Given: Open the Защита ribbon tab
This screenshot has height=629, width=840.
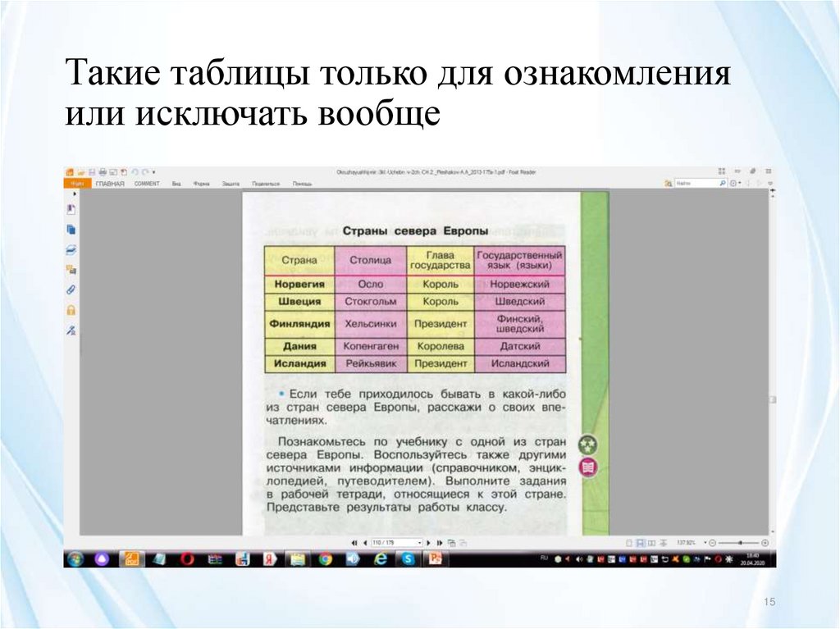Looking at the screenshot, I should 231,184.
